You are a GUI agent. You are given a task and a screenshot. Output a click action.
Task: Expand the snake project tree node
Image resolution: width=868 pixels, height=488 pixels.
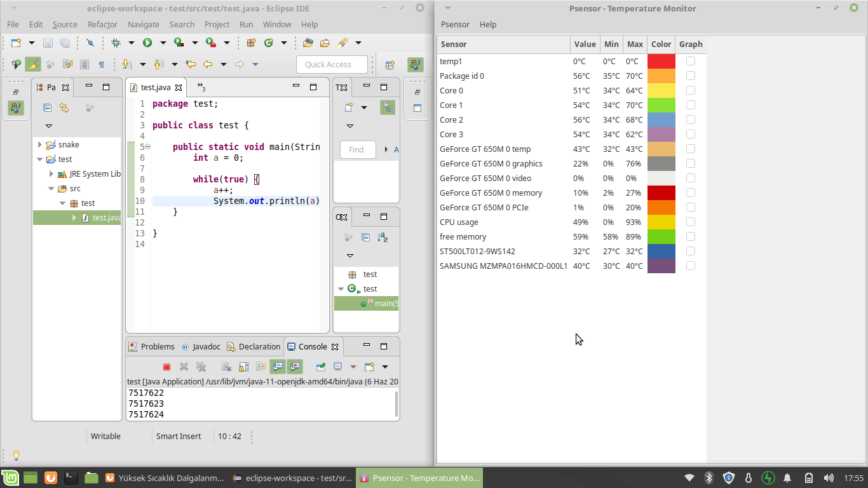(40, 145)
